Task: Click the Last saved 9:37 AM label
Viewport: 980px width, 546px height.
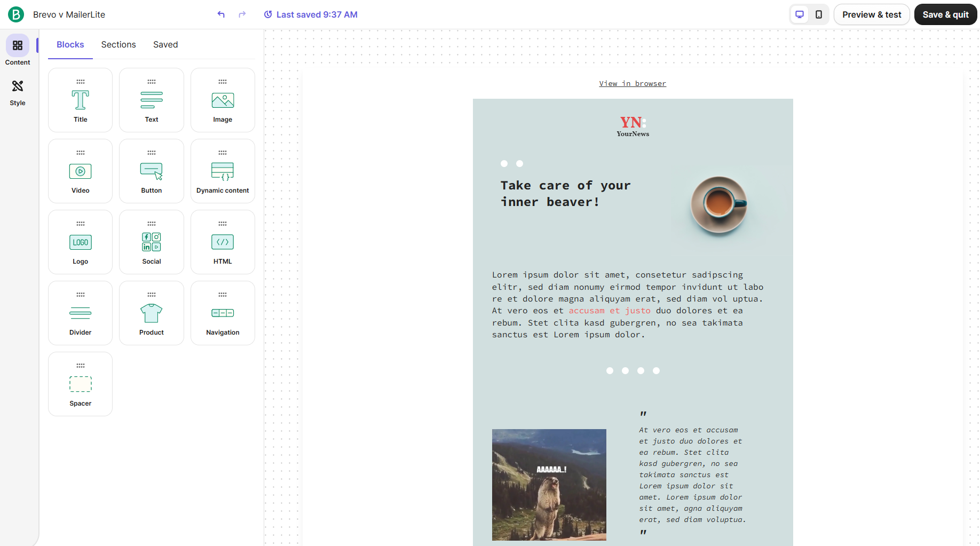Action: point(317,14)
